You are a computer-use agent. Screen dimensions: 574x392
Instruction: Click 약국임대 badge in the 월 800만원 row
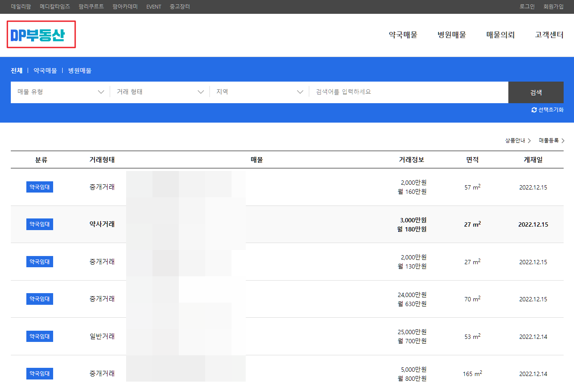coord(40,373)
